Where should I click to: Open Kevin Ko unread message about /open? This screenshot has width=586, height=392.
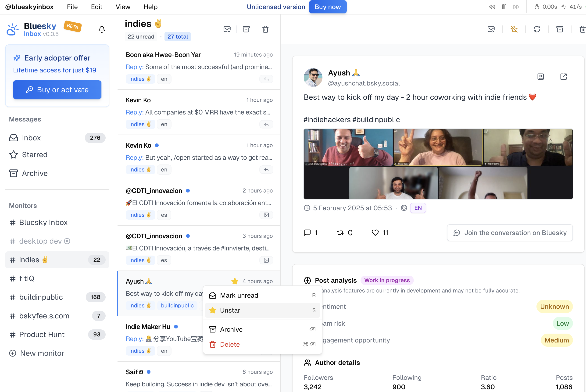click(x=199, y=157)
